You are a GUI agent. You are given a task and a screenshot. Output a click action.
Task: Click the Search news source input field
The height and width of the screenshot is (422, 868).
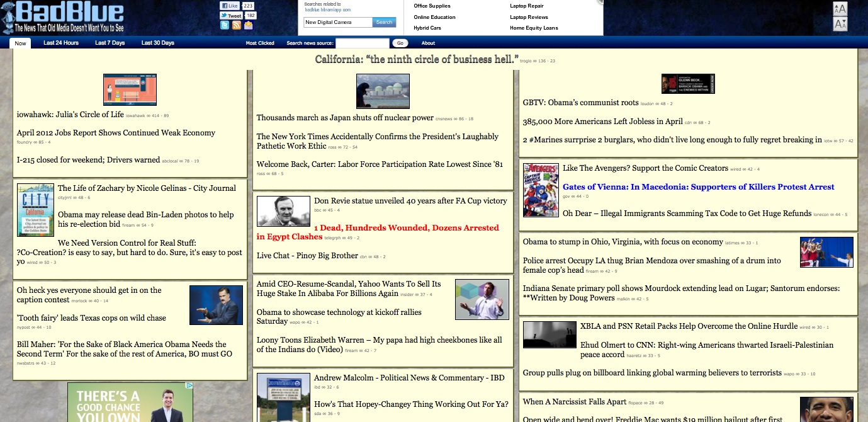(363, 43)
